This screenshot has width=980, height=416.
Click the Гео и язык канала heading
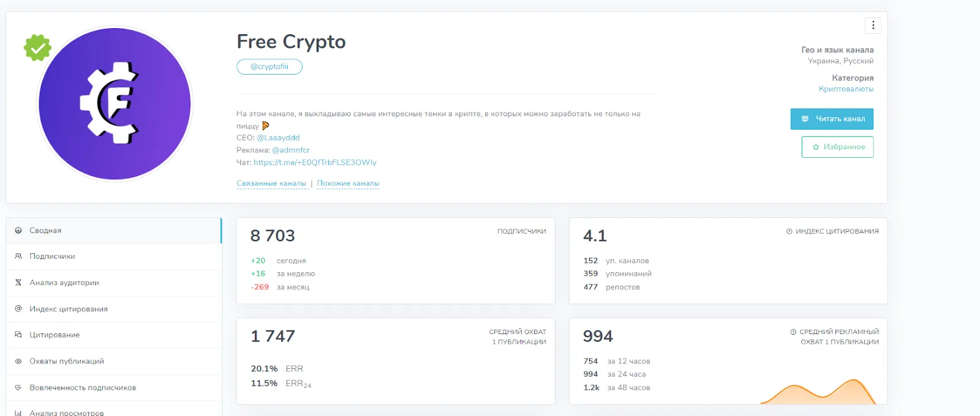[x=837, y=50]
